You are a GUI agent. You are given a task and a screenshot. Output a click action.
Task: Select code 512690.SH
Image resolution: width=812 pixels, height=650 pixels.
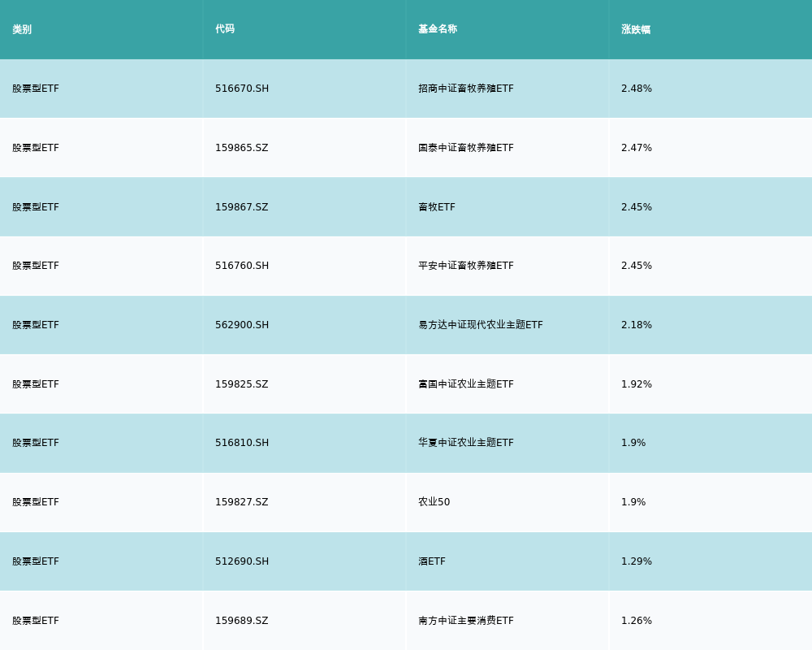tap(242, 562)
